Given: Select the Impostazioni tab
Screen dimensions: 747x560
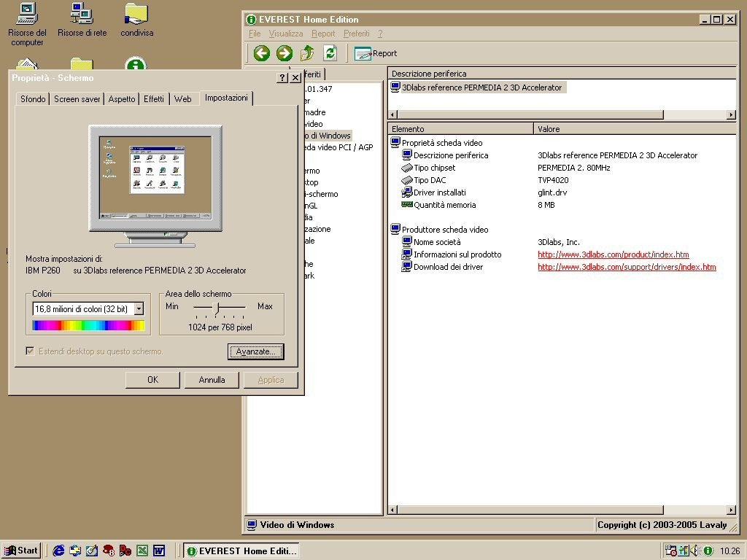Looking at the screenshot, I should 226,98.
